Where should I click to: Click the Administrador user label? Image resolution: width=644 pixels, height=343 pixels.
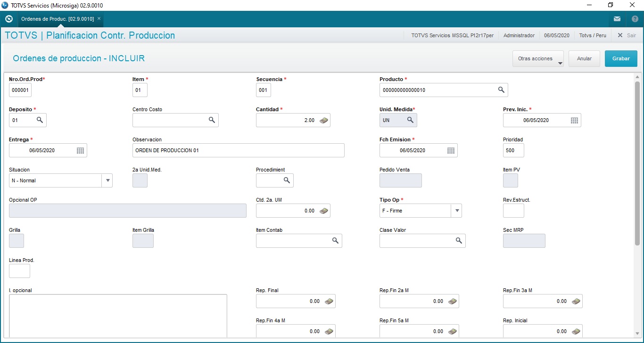(519, 35)
